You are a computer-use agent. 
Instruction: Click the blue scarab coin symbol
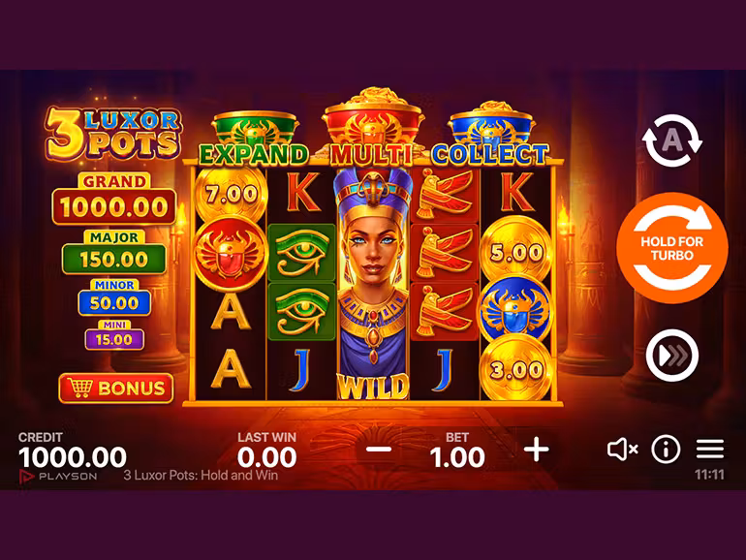click(x=514, y=311)
